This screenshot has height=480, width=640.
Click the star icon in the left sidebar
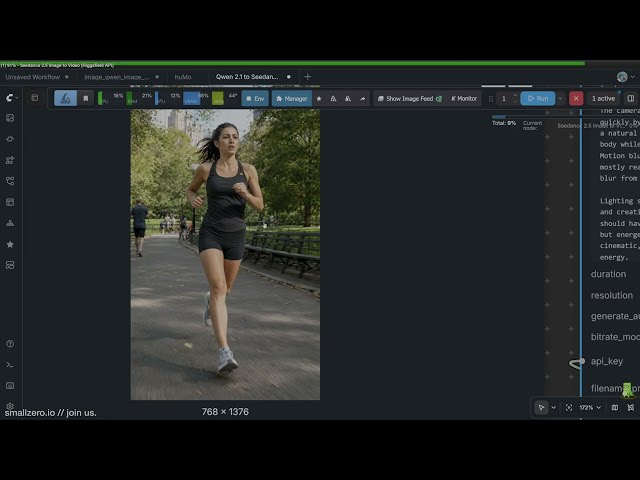tap(10, 244)
